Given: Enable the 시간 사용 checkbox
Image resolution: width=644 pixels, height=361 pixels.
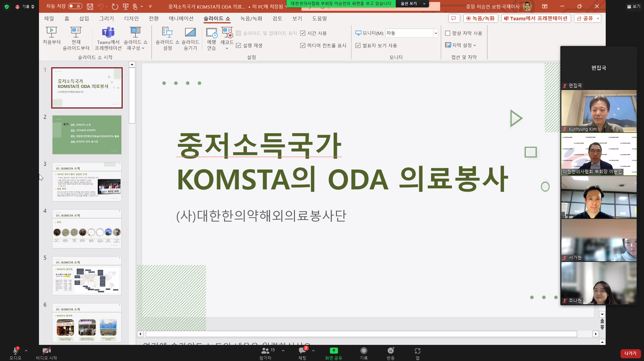Looking at the screenshot, I should coord(303,33).
